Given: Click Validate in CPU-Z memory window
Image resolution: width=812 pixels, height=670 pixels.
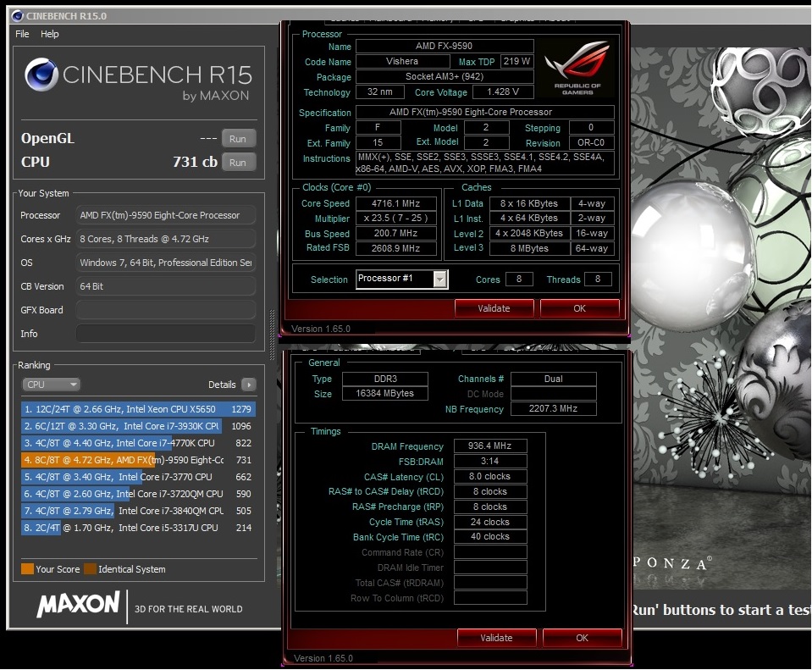Looking at the screenshot, I should click(x=497, y=638).
